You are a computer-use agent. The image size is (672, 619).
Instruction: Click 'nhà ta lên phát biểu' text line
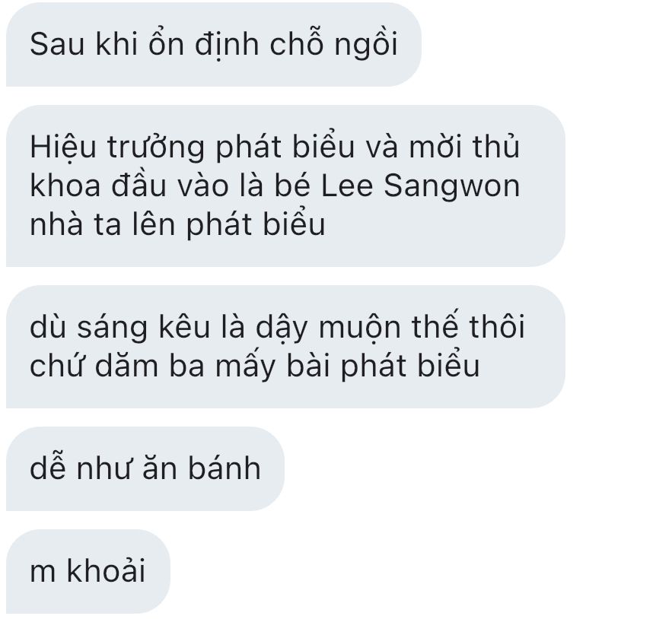coord(177,224)
